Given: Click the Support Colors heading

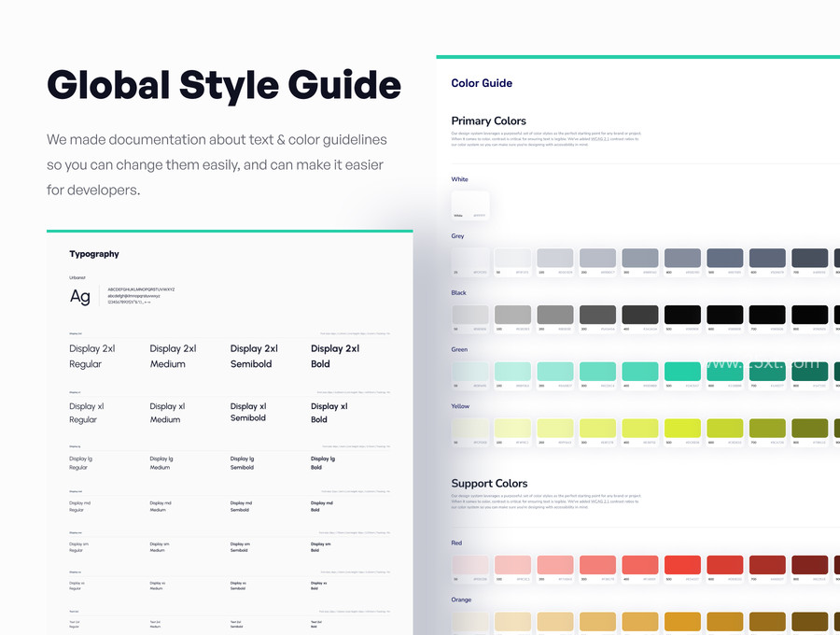Looking at the screenshot, I should tap(489, 484).
